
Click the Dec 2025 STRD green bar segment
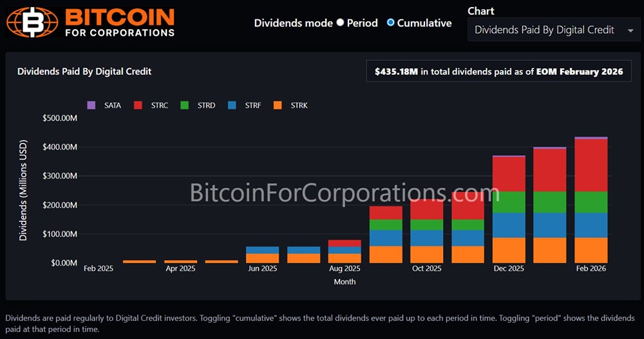pyautogui.click(x=509, y=202)
